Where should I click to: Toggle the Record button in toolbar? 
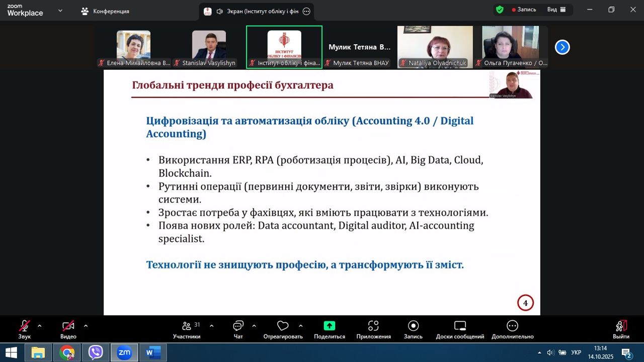click(x=413, y=326)
